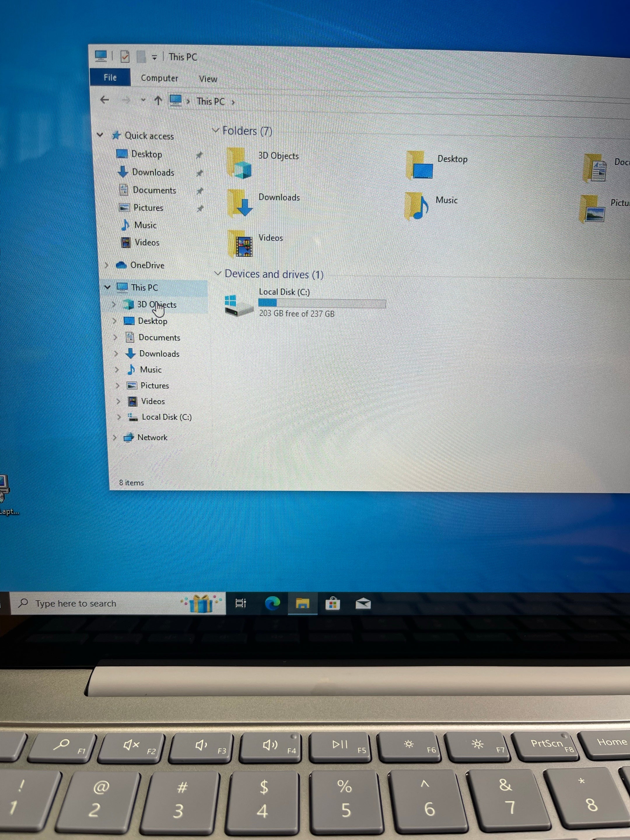Expand the Network tree node

pyautogui.click(x=114, y=437)
